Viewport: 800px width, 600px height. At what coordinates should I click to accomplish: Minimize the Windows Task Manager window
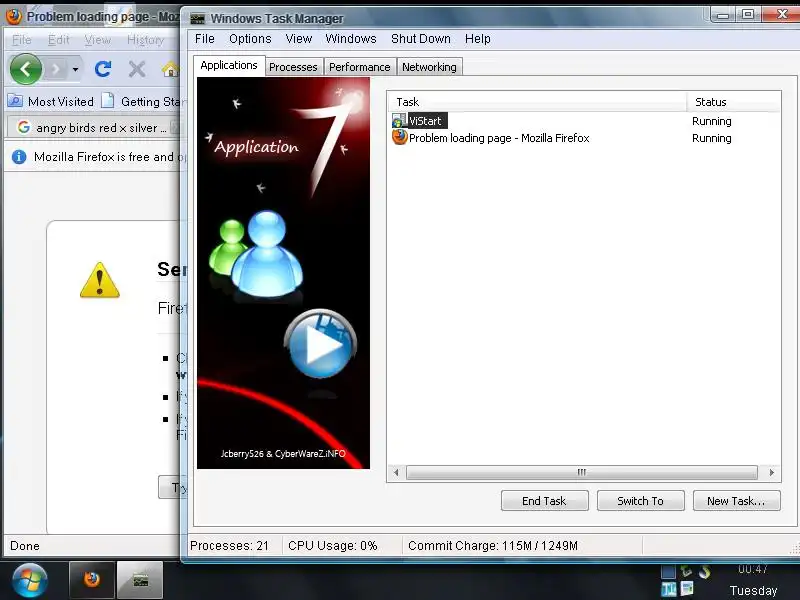coord(722,14)
